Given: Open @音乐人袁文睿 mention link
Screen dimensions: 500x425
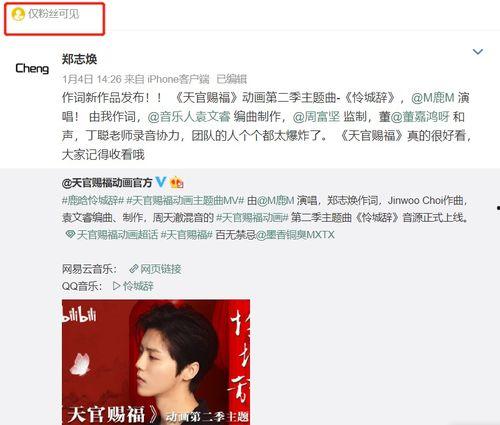Looking at the screenshot, I should coord(189,117).
